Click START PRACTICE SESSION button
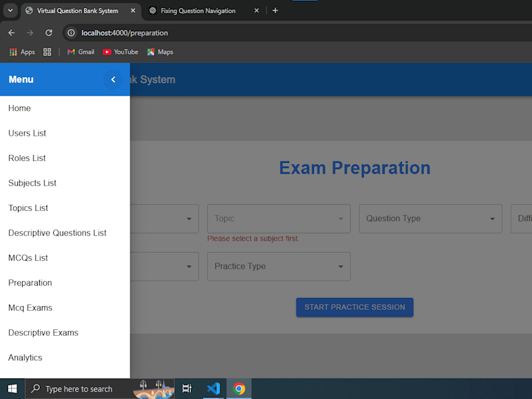The image size is (532, 399). coord(354,307)
